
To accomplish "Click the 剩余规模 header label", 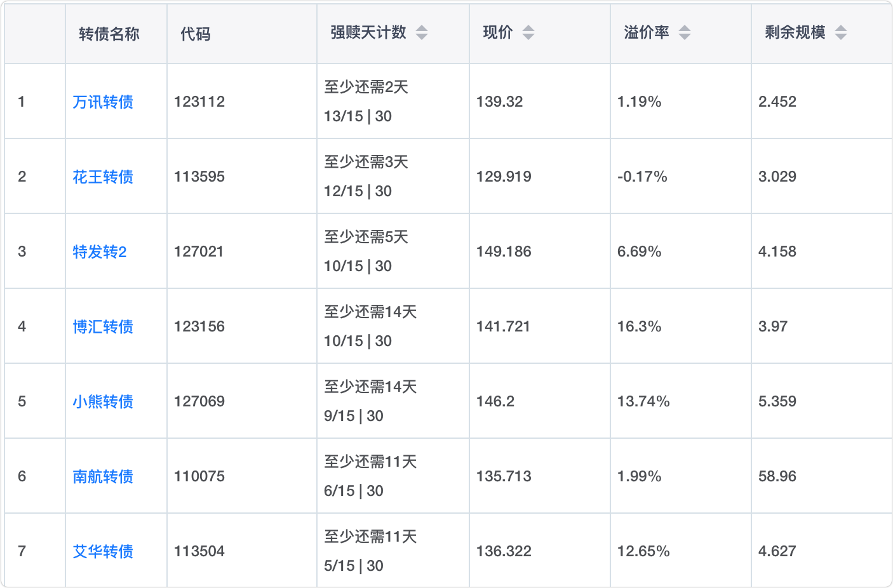I will tap(795, 32).
